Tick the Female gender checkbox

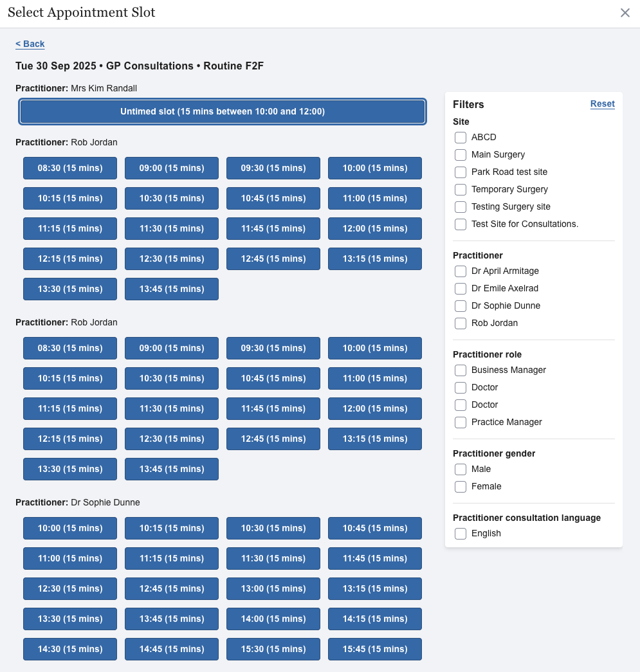461,487
